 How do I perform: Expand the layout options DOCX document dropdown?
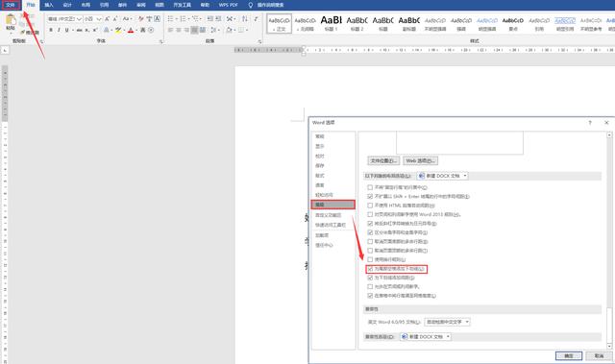click(442, 176)
